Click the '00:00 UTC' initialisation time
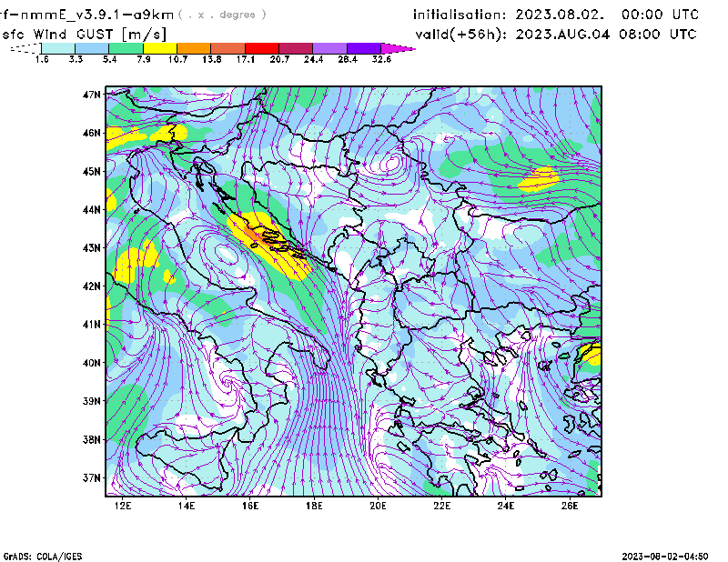This screenshot has width=728, height=562. coord(660,15)
